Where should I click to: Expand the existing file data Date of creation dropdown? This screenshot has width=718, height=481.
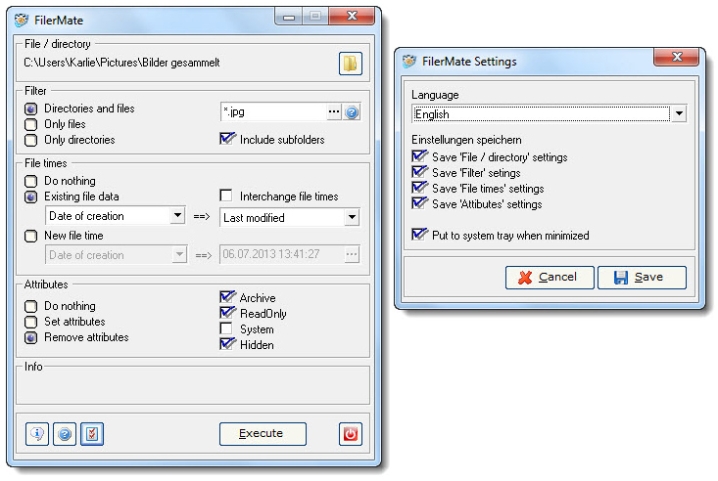[178, 216]
